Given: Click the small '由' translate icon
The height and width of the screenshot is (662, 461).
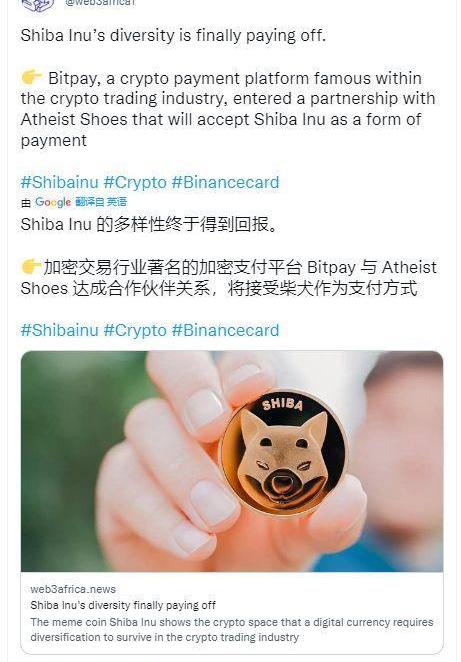Looking at the screenshot, I should pyautogui.click(x=26, y=203).
